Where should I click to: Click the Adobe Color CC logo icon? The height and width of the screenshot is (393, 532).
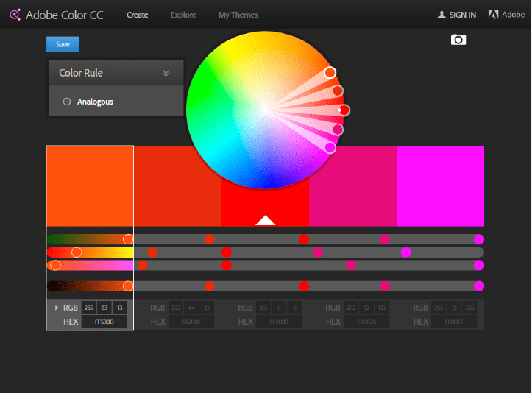tap(15, 15)
